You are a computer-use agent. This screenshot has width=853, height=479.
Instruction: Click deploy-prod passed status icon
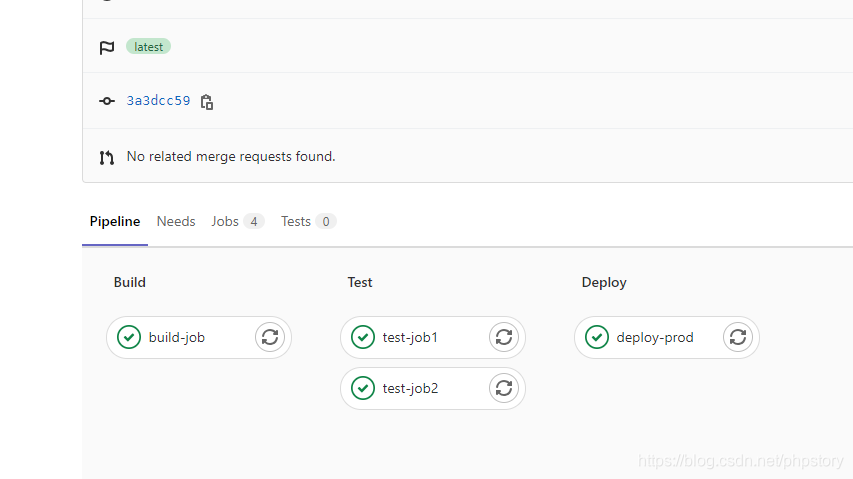tap(597, 337)
